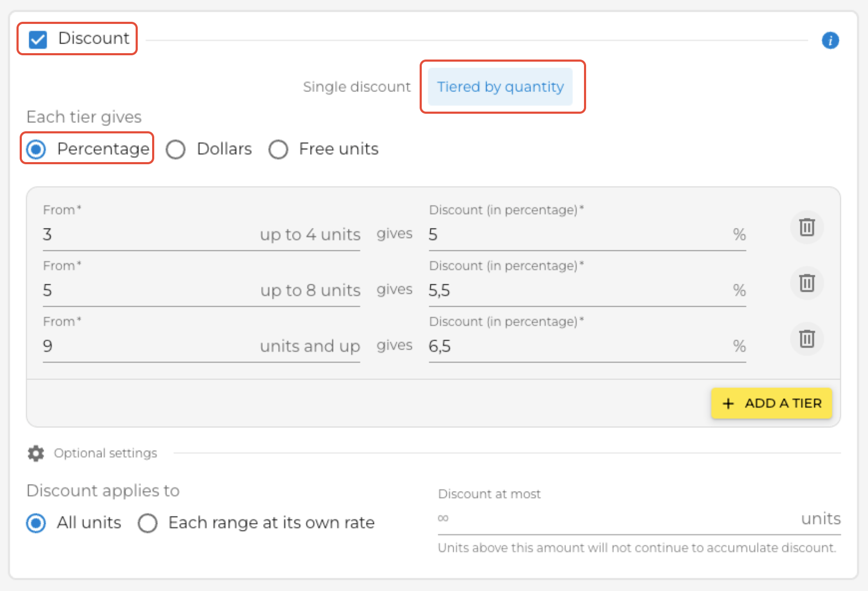Click the blue info icon
The width and height of the screenshot is (868, 591).
point(830,40)
